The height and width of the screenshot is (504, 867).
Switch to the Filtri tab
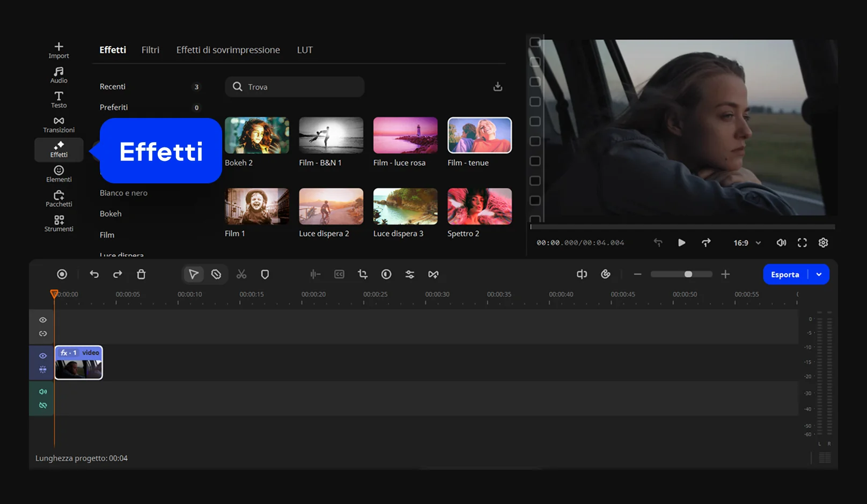tap(150, 50)
